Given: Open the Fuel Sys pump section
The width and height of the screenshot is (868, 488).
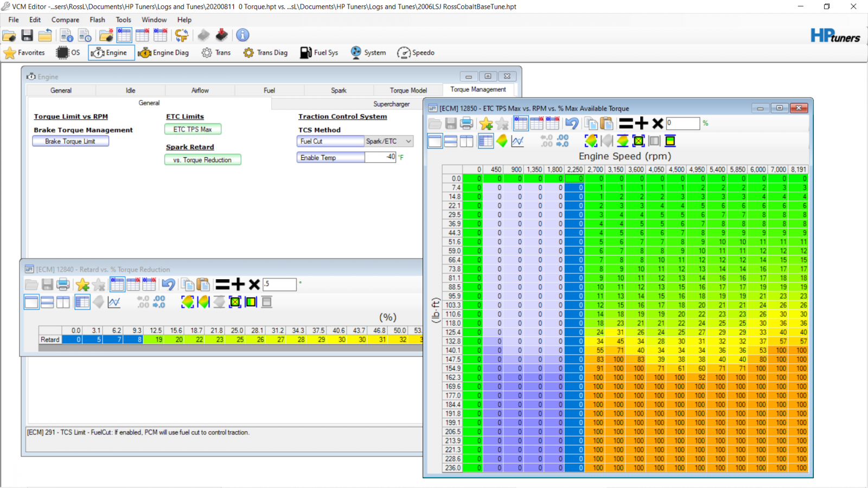Looking at the screenshot, I should tap(319, 53).
